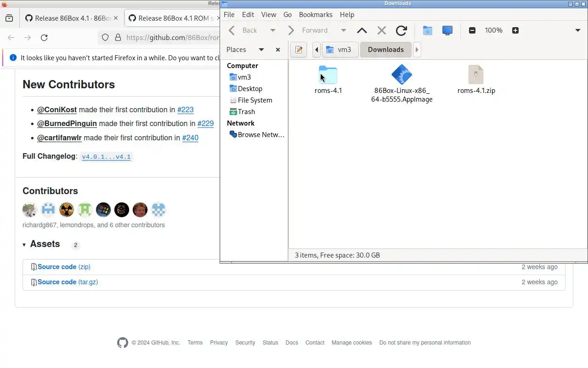Open the File menu
The width and height of the screenshot is (588, 368).
(229, 15)
